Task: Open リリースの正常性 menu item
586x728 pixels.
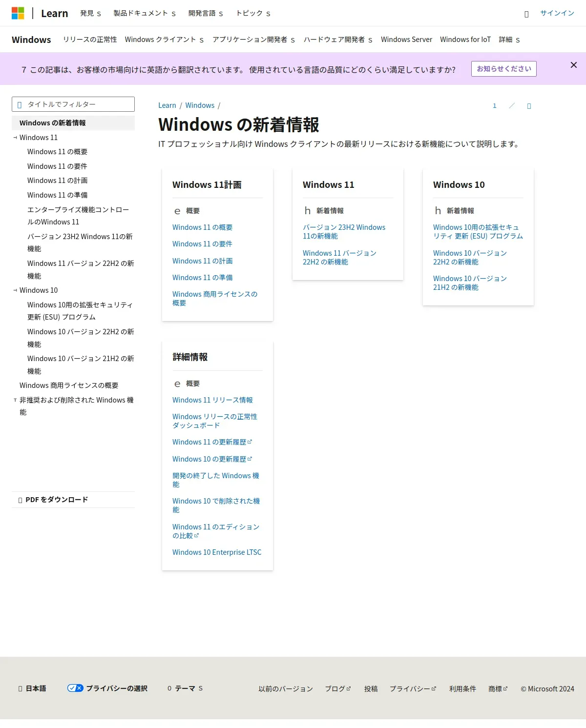Action: pyautogui.click(x=90, y=40)
